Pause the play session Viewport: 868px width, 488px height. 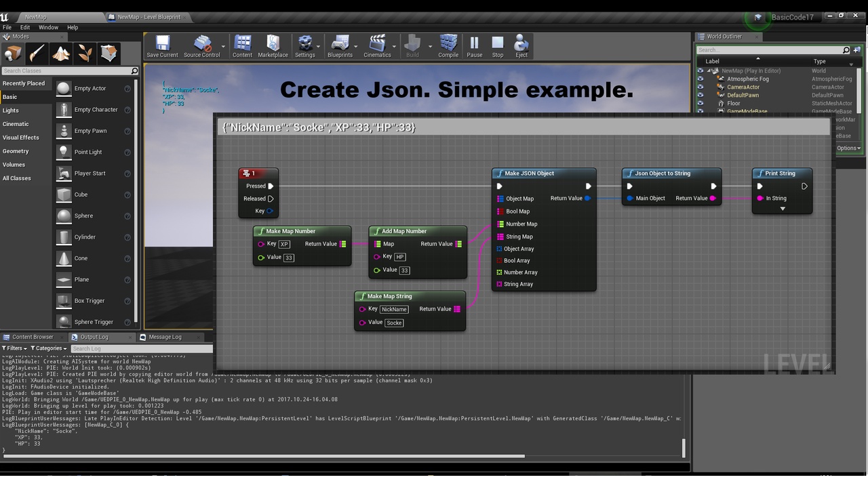coord(475,45)
